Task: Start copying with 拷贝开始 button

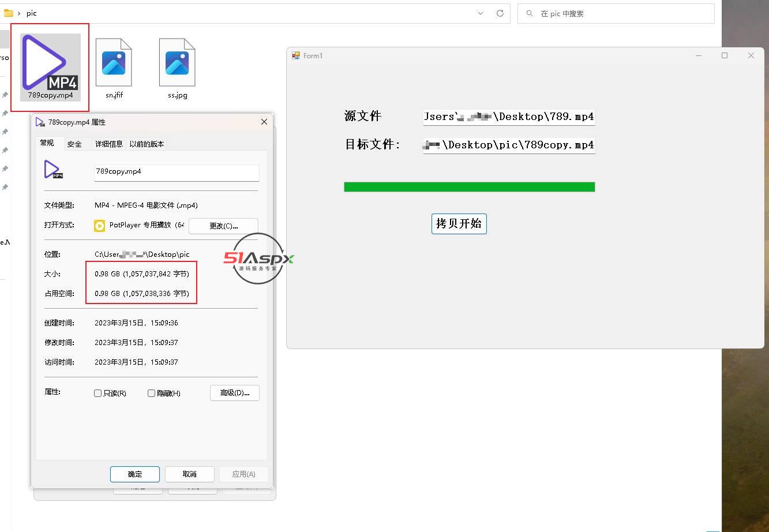Action: click(x=459, y=224)
